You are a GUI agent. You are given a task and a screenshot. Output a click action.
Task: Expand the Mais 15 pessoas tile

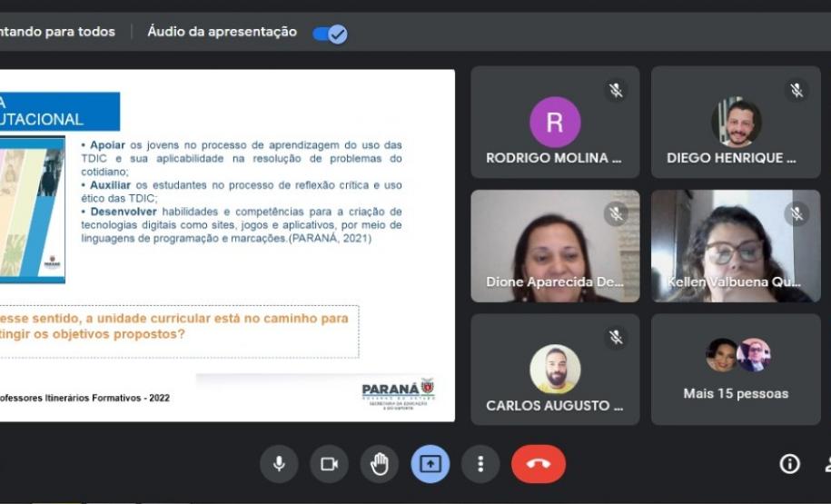coord(736,369)
